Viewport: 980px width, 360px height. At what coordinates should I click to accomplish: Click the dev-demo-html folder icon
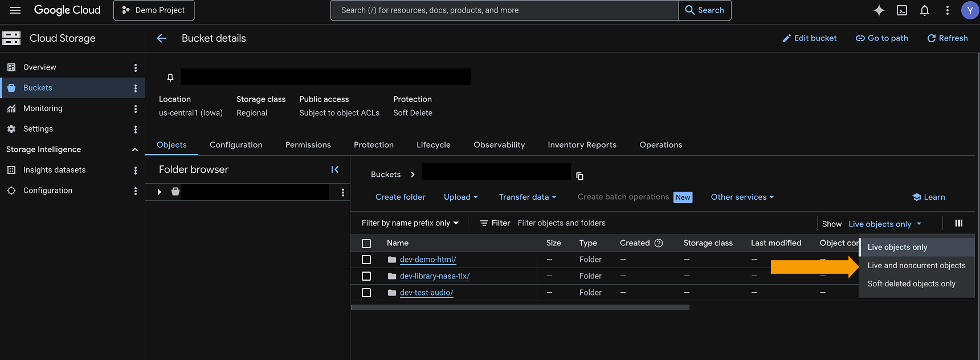coord(392,260)
